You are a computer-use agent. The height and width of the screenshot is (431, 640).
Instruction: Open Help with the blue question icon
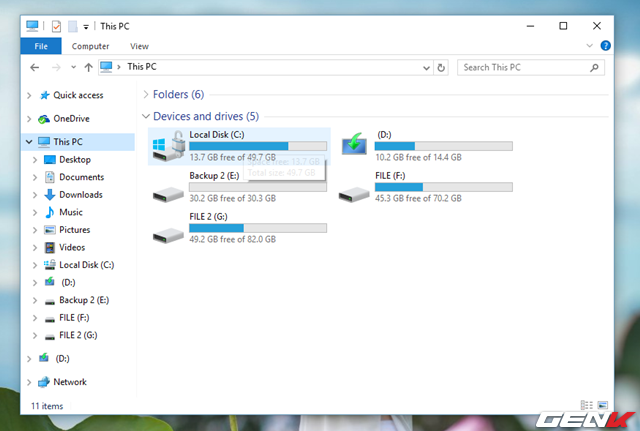pyautogui.click(x=605, y=46)
